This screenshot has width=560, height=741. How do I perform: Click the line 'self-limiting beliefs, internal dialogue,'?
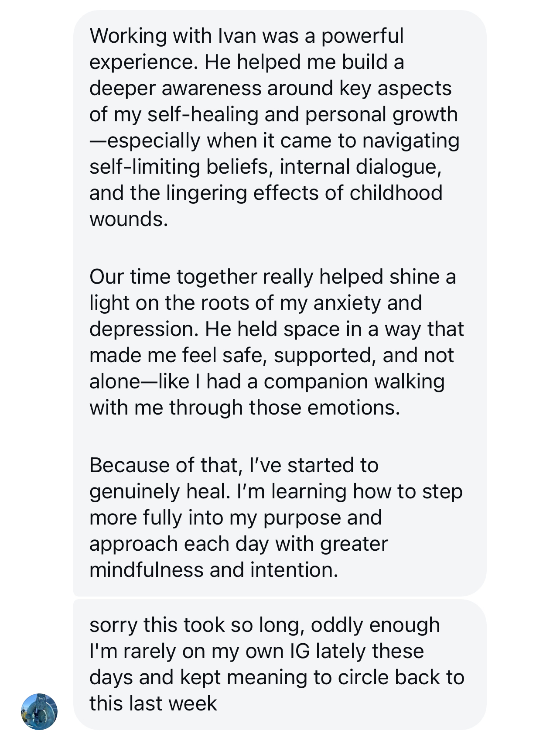[x=266, y=167]
